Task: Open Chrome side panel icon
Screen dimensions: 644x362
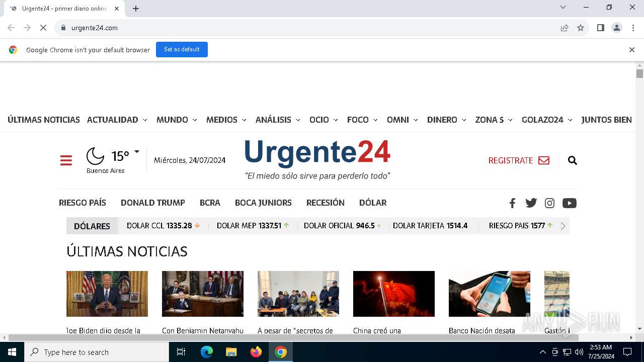Action: pos(600,28)
